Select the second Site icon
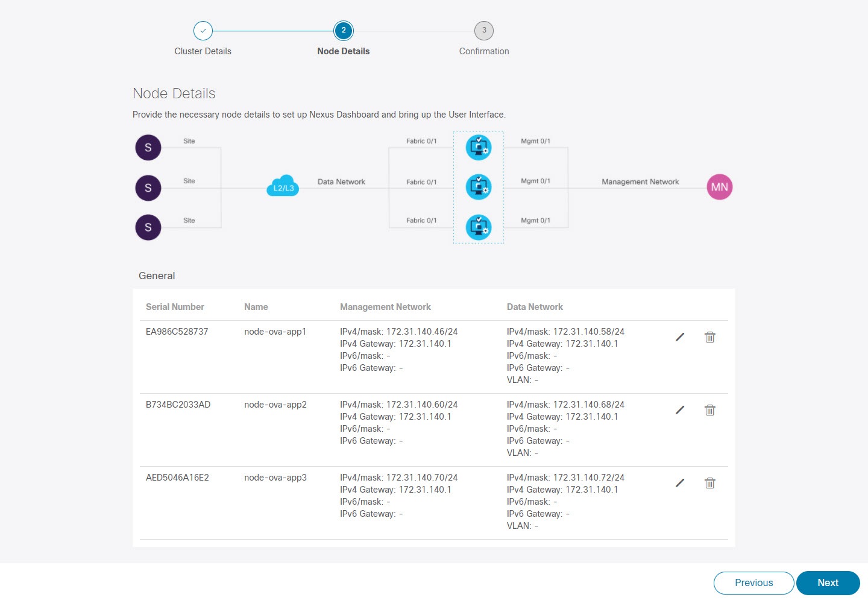 tap(148, 188)
